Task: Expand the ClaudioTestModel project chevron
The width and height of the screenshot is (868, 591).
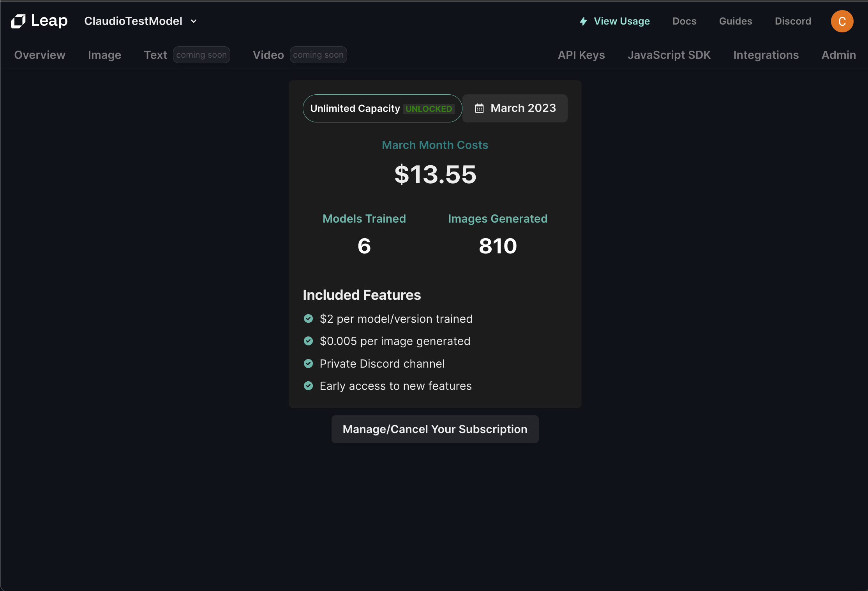Action: 194,21
